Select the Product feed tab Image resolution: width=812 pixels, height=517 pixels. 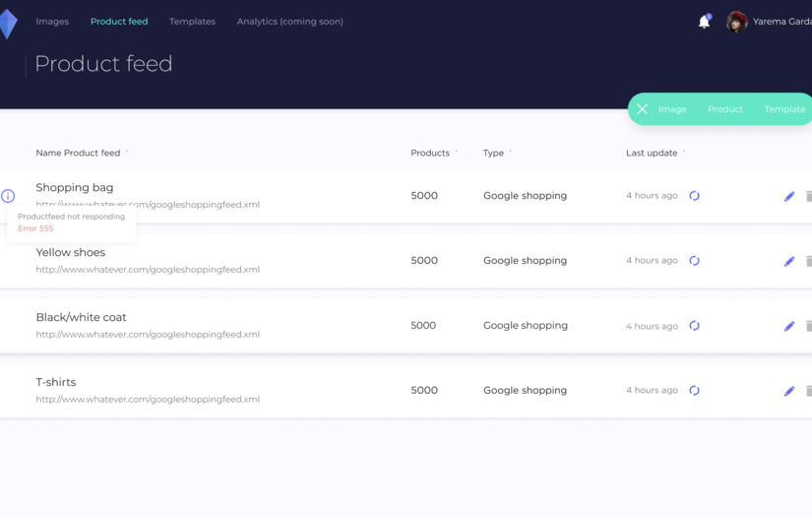coord(119,22)
